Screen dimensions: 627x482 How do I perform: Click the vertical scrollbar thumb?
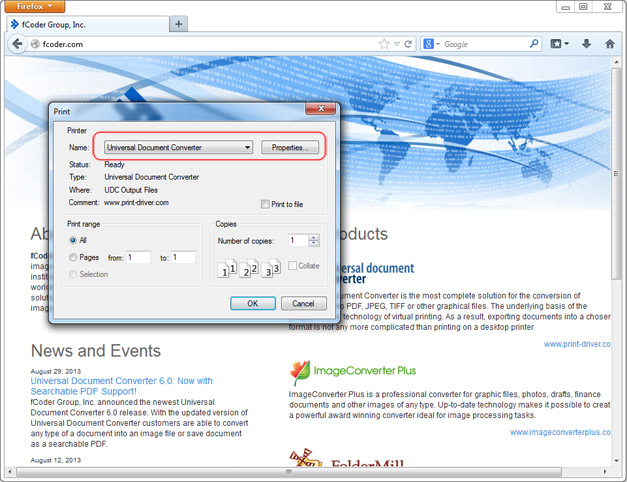(616, 174)
